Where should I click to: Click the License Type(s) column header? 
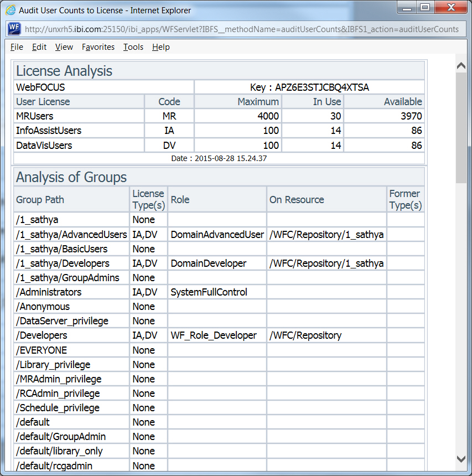pos(148,199)
